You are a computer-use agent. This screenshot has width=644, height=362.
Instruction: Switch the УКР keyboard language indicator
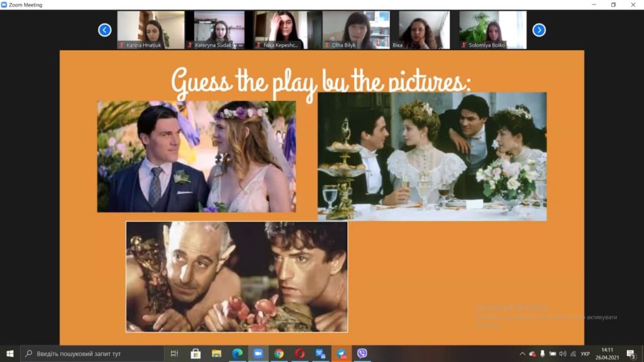(x=586, y=354)
